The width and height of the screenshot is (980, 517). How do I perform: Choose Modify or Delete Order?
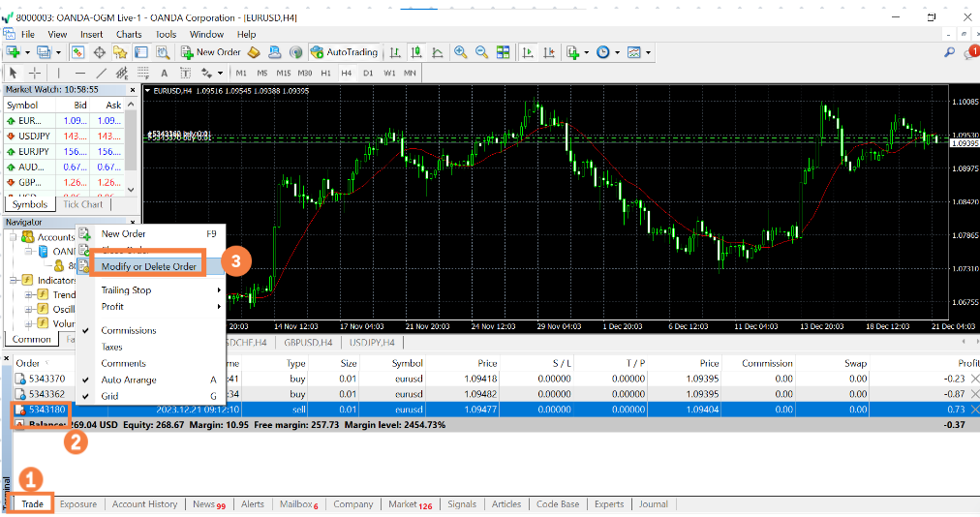(x=149, y=266)
